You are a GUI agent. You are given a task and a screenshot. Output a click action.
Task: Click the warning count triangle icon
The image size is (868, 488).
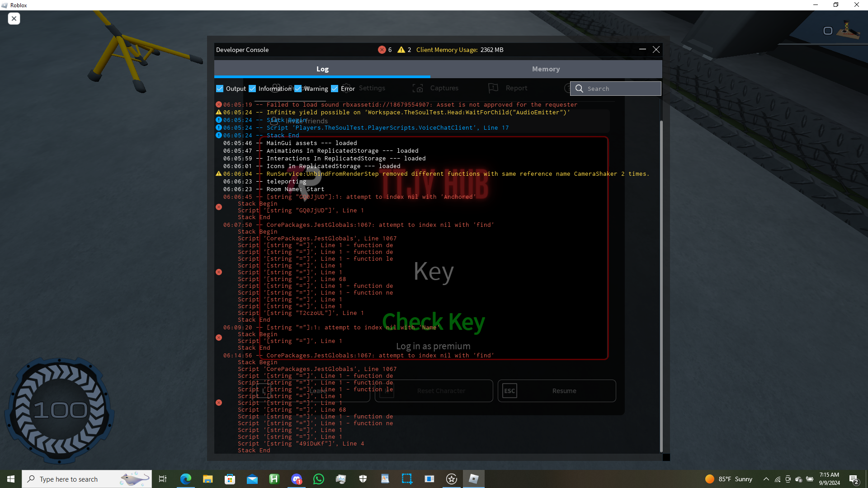pyautogui.click(x=401, y=50)
